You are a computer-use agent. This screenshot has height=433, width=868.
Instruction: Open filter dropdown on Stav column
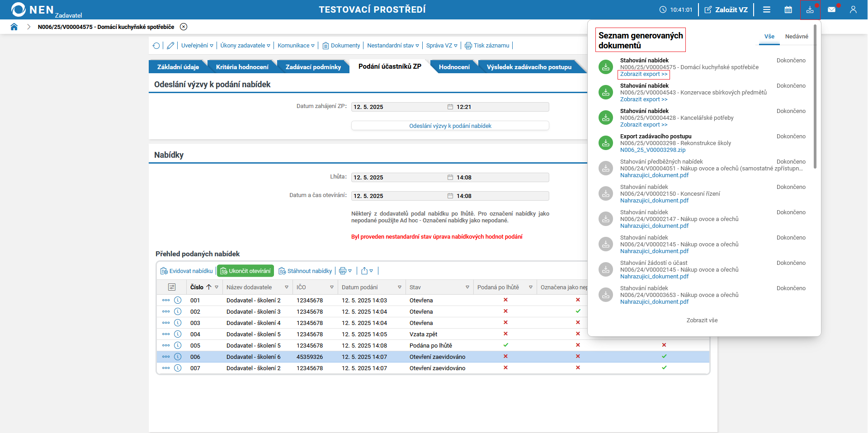pos(467,287)
